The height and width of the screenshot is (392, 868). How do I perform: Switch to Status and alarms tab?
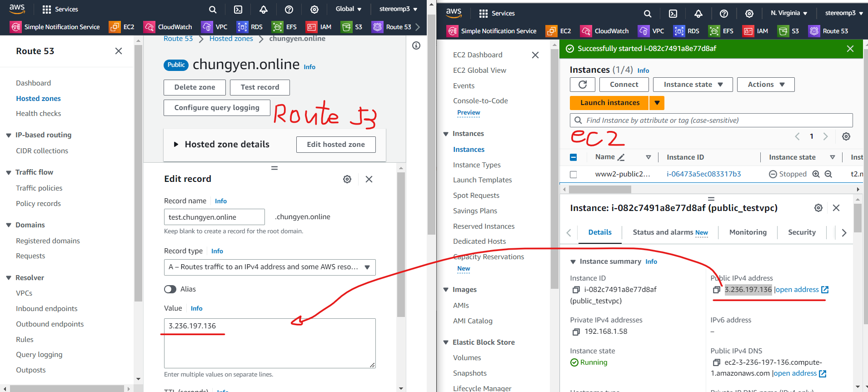(x=670, y=232)
